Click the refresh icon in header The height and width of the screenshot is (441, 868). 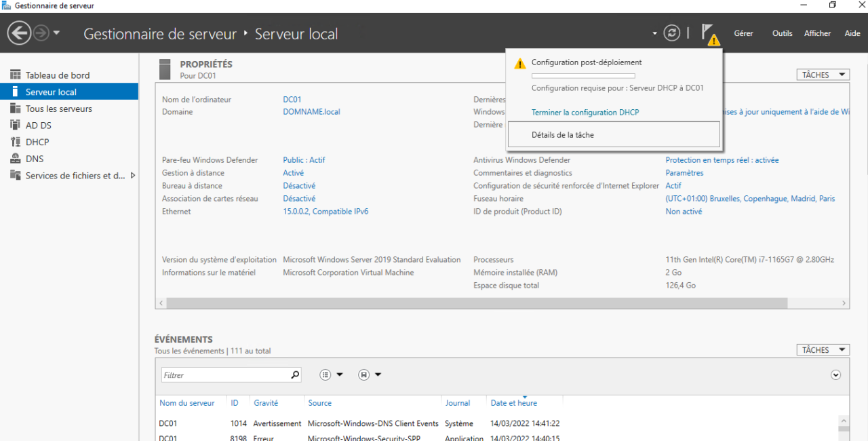tap(671, 33)
